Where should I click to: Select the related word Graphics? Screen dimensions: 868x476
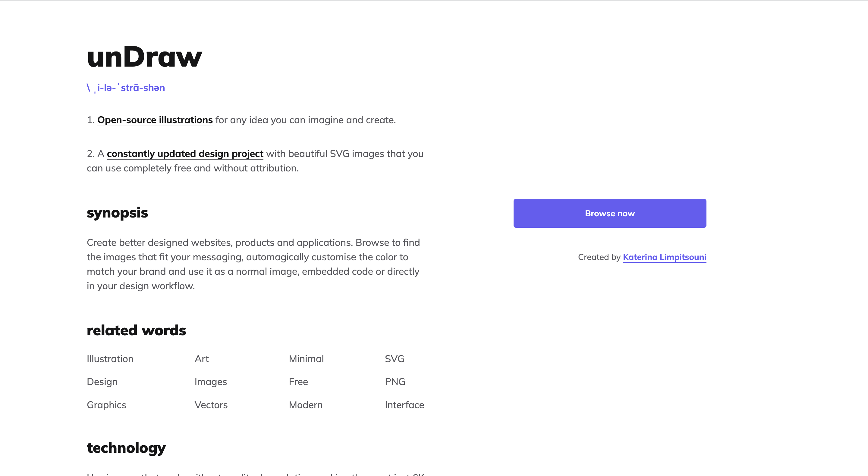click(106, 405)
